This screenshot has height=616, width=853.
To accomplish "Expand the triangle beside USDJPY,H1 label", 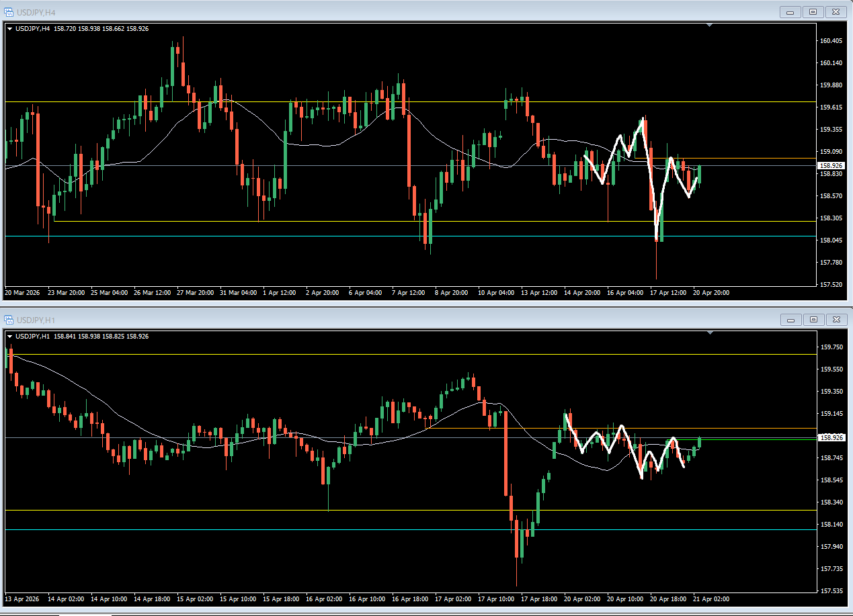I will click(x=10, y=336).
